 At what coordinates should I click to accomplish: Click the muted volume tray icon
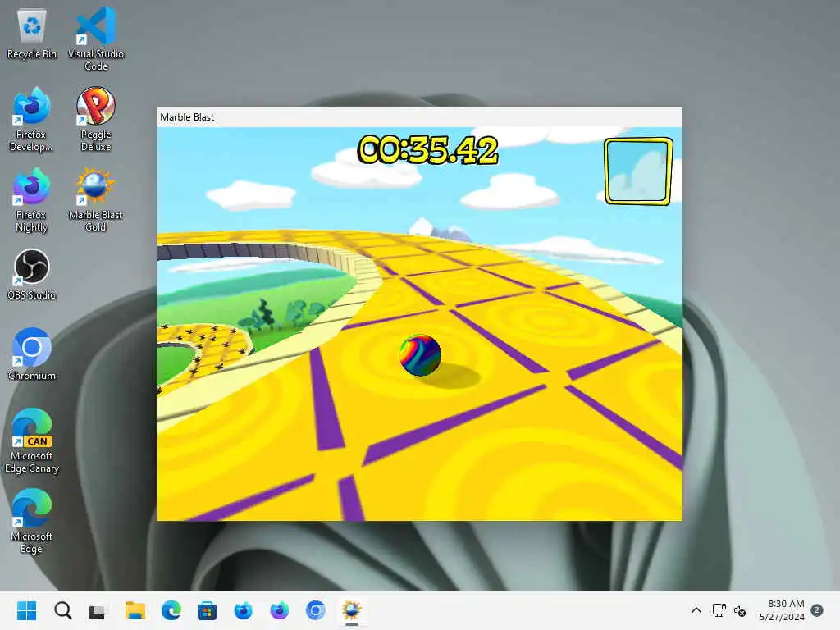pos(740,610)
